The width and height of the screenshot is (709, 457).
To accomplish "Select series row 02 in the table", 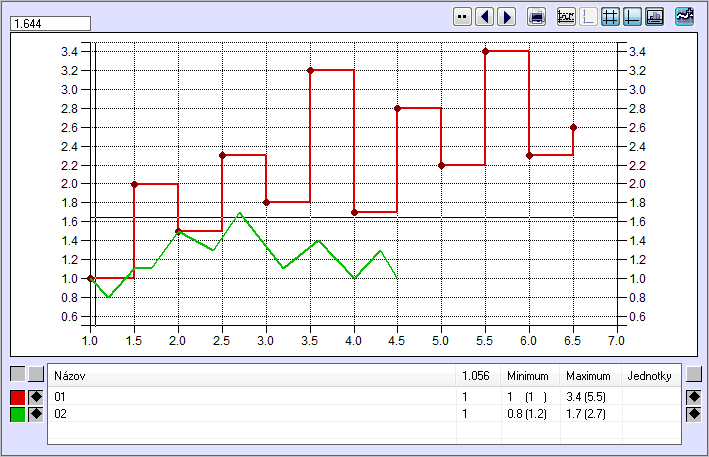I will coord(250,413).
